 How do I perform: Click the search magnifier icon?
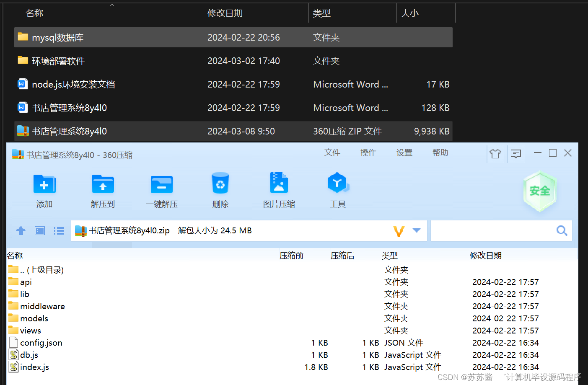tap(562, 230)
